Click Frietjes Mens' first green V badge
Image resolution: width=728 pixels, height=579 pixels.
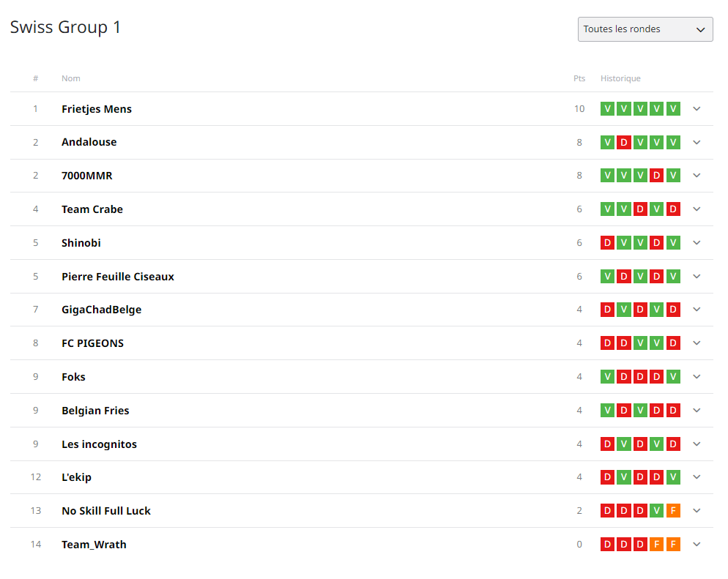point(607,108)
